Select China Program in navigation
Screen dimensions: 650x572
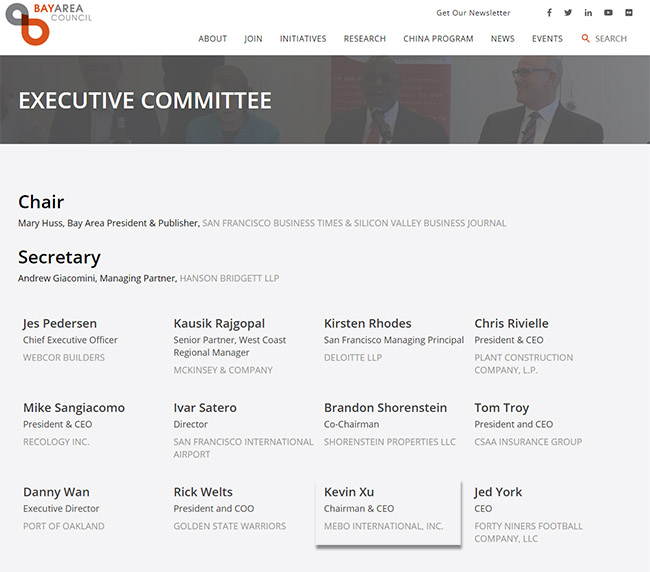click(x=438, y=39)
